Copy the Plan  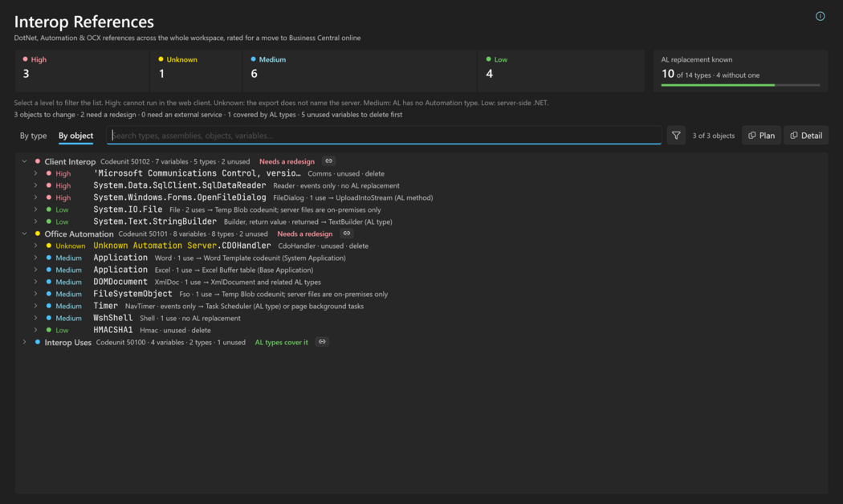[x=761, y=136]
